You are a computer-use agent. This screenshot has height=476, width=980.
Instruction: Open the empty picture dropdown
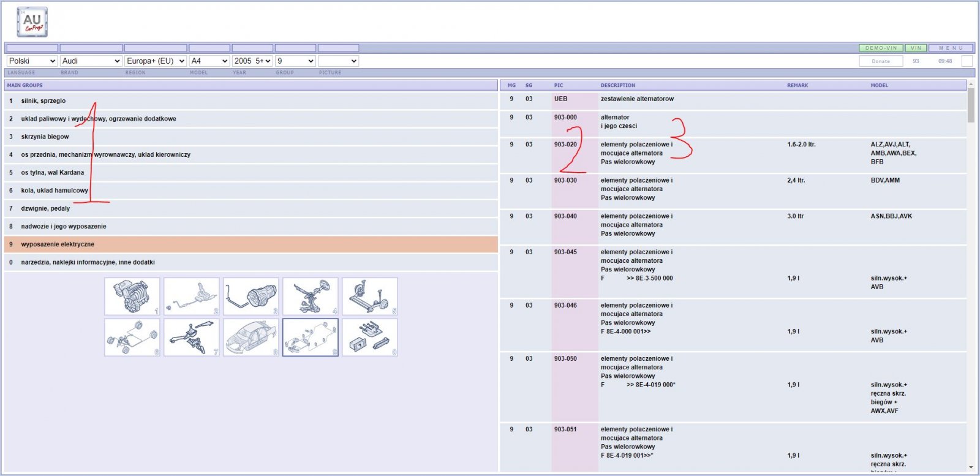click(x=338, y=61)
